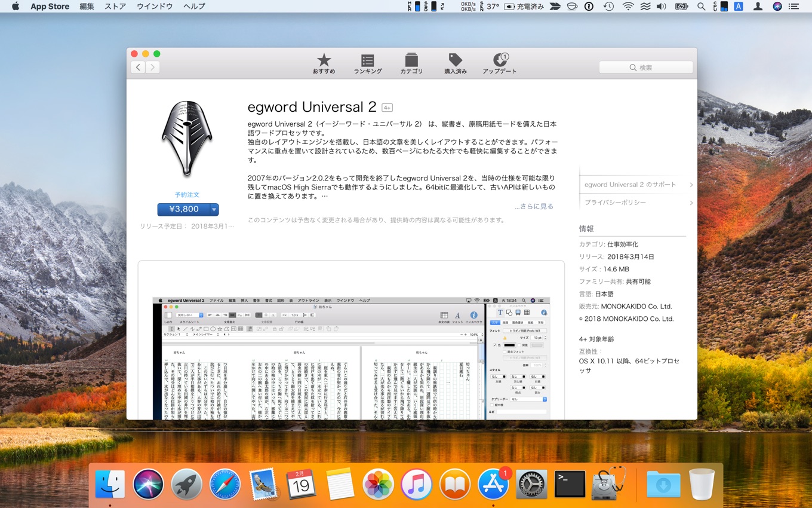The height and width of the screenshot is (508, 812).
Task: Click the 4+ age rating badge
Action: point(387,108)
